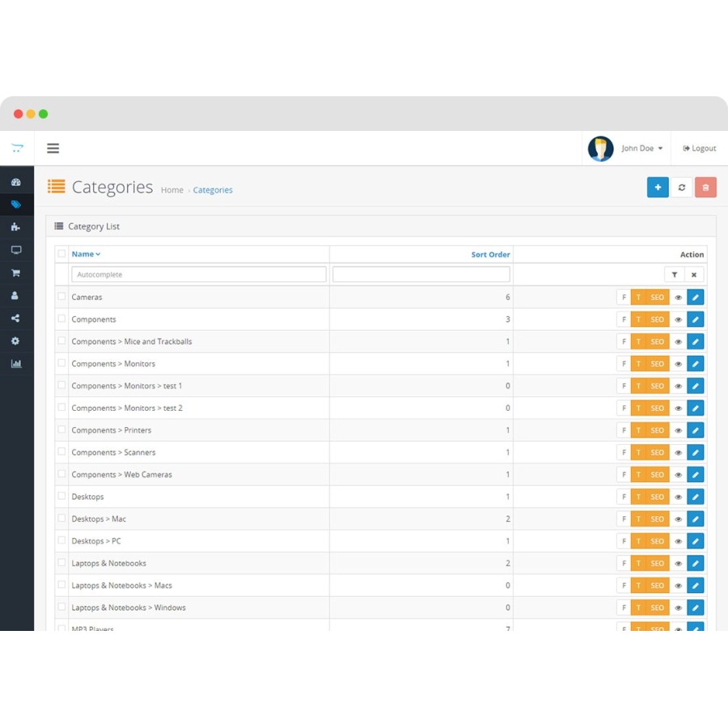728x728 pixels.
Task: Click the F button for Cameras
Action: [624, 297]
